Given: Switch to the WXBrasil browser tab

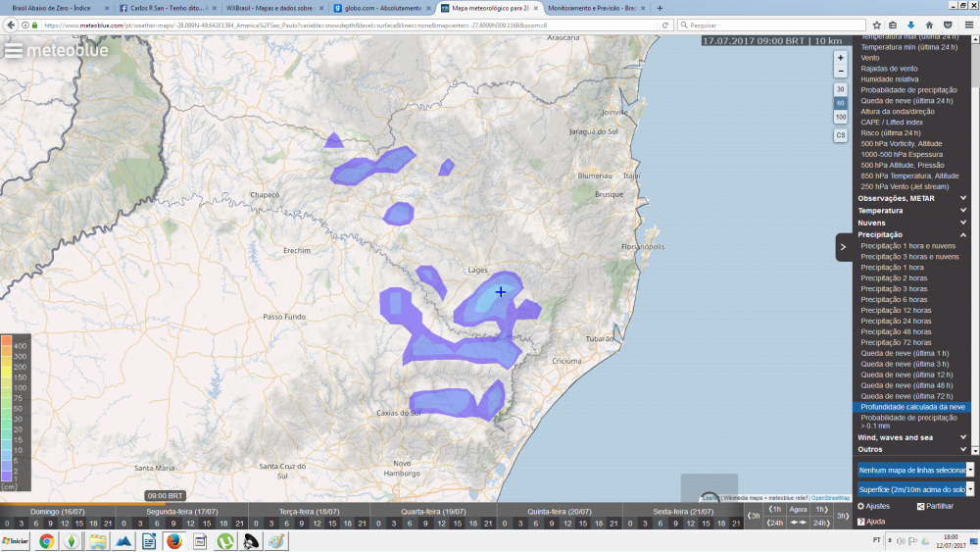Looking at the screenshot, I should pyautogui.click(x=269, y=8).
